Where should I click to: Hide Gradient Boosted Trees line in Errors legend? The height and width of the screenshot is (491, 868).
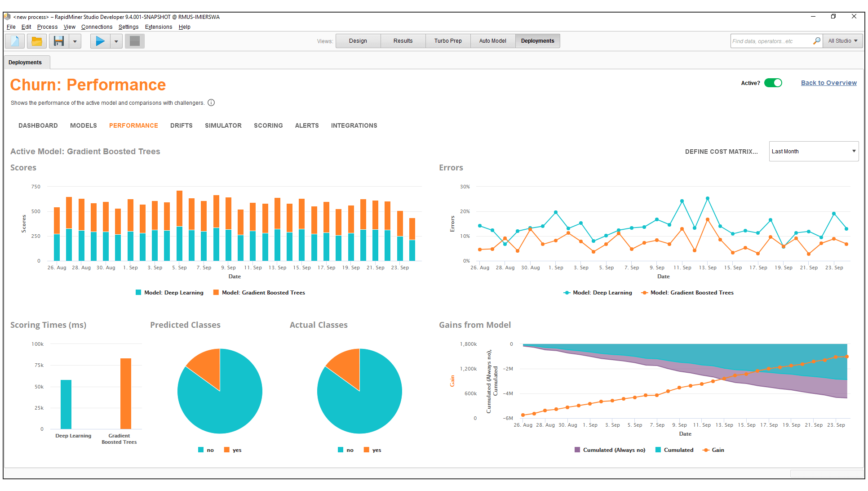point(691,293)
